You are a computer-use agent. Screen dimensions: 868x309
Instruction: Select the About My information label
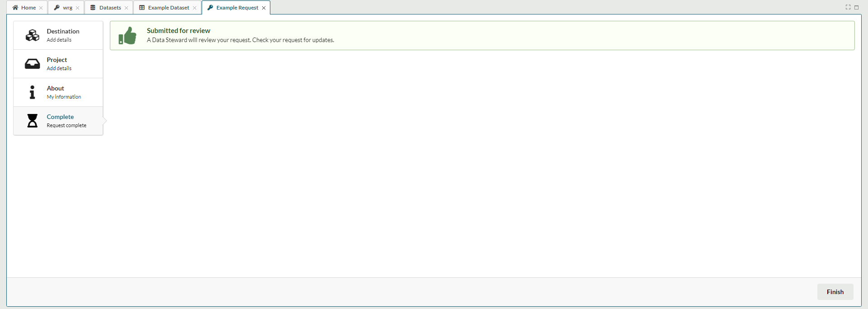(64, 97)
